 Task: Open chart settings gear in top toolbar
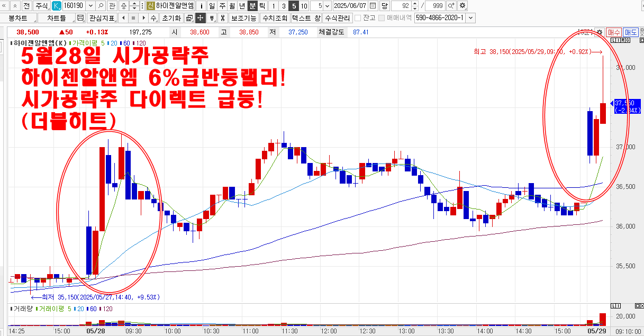click(x=462, y=6)
